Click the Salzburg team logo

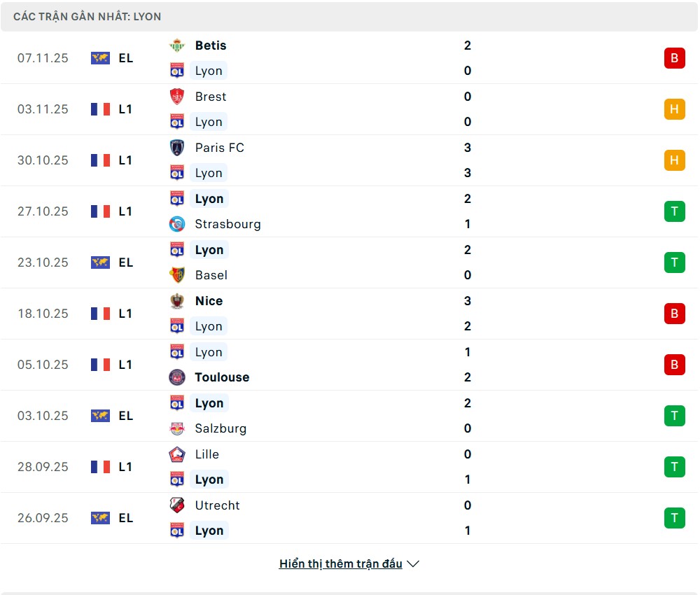(x=177, y=428)
